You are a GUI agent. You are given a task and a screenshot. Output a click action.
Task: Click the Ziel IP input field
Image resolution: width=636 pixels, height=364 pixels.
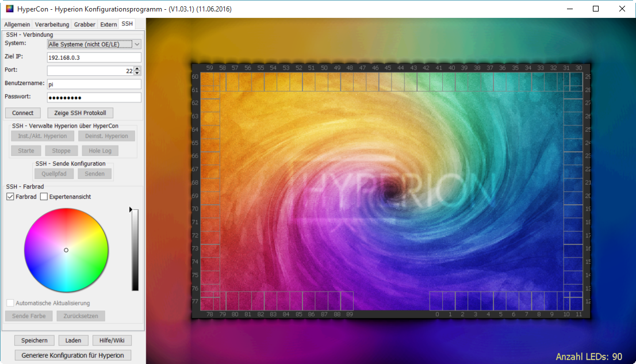(x=94, y=58)
